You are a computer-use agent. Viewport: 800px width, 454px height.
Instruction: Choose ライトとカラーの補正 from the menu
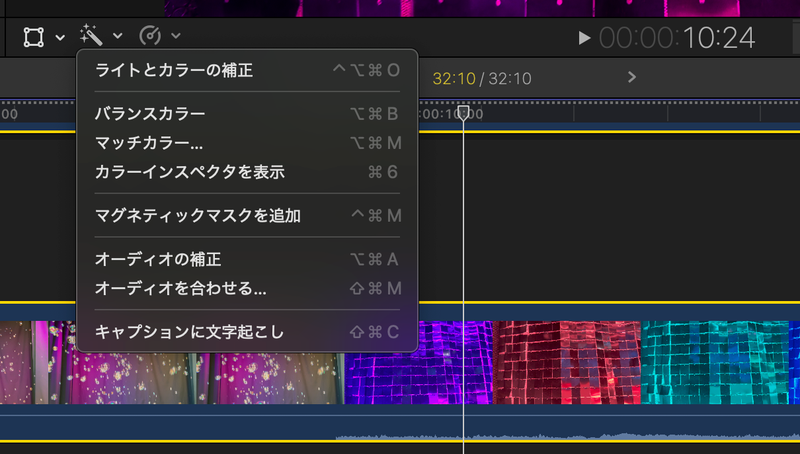[x=247, y=70]
